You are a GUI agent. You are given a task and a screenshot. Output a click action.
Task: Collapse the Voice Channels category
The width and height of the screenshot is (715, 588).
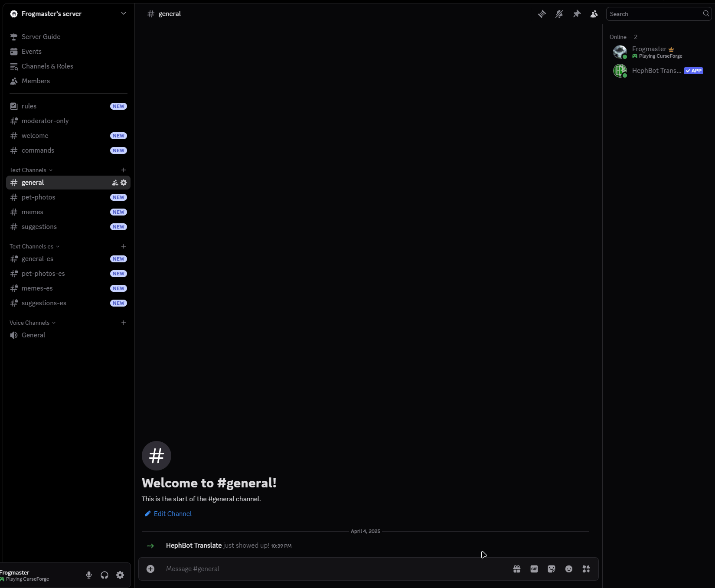coord(32,323)
